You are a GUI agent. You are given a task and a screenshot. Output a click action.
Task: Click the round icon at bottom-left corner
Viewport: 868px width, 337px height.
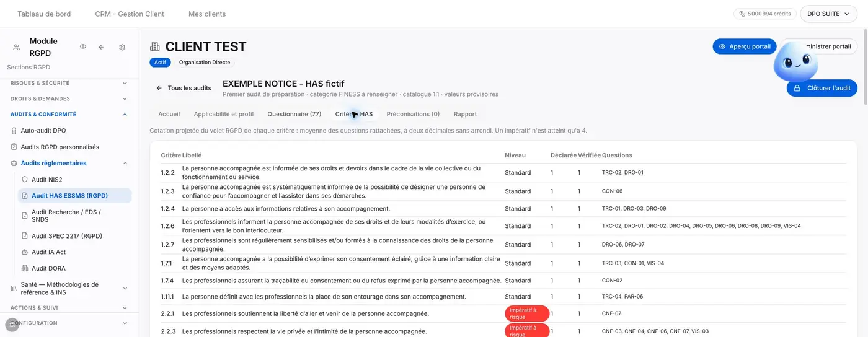(x=12, y=325)
